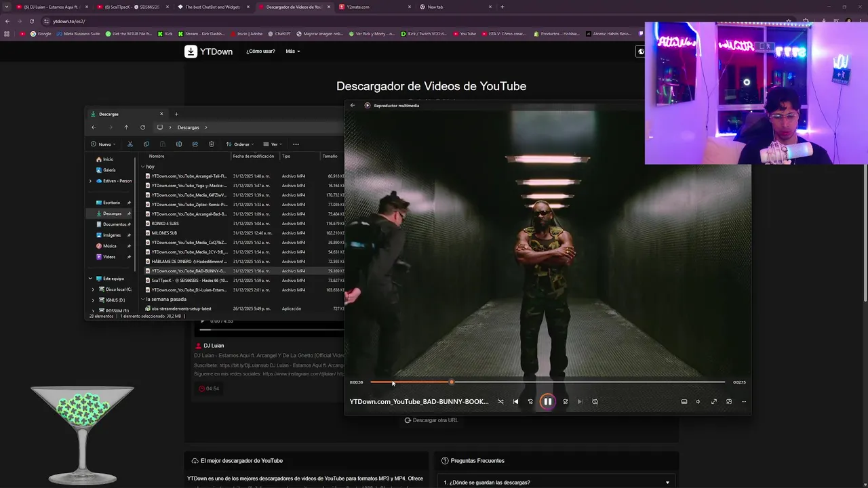Open new browser tab plus button
The width and height of the screenshot is (868, 488).
[502, 7]
